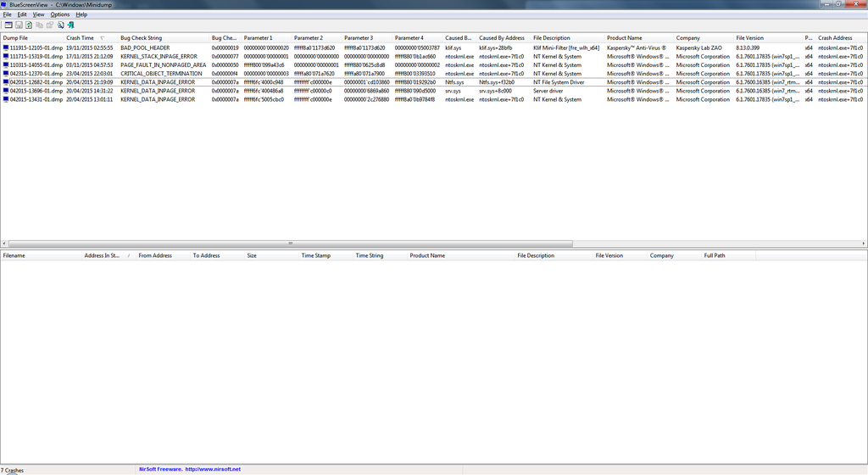Open the Properties toolbar icon
The image size is (868, 475).
pos(50,25)
